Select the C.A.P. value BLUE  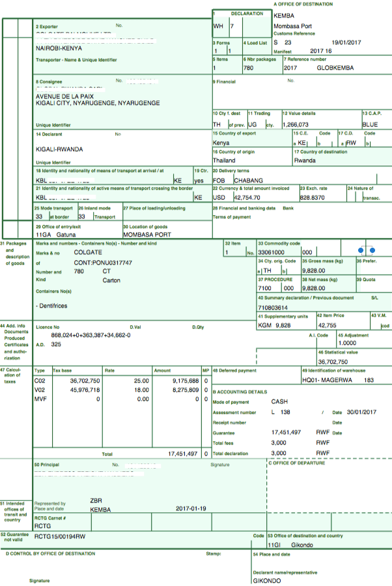coord(369,124)
